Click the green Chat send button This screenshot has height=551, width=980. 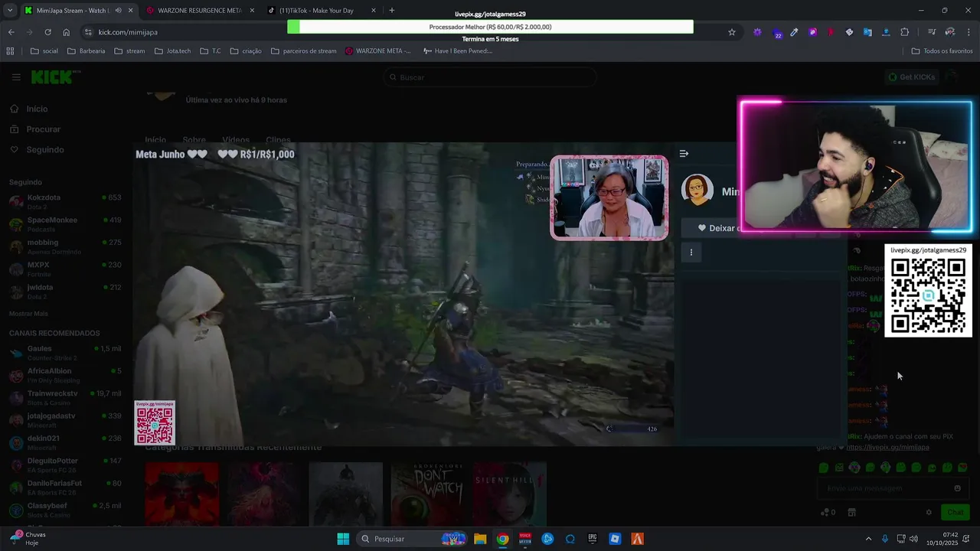955,512
